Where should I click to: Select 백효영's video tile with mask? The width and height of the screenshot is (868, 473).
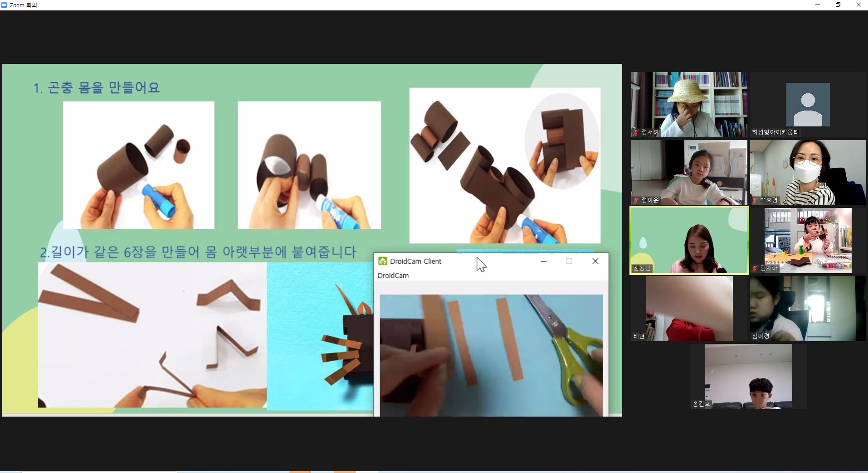point(808,173)
